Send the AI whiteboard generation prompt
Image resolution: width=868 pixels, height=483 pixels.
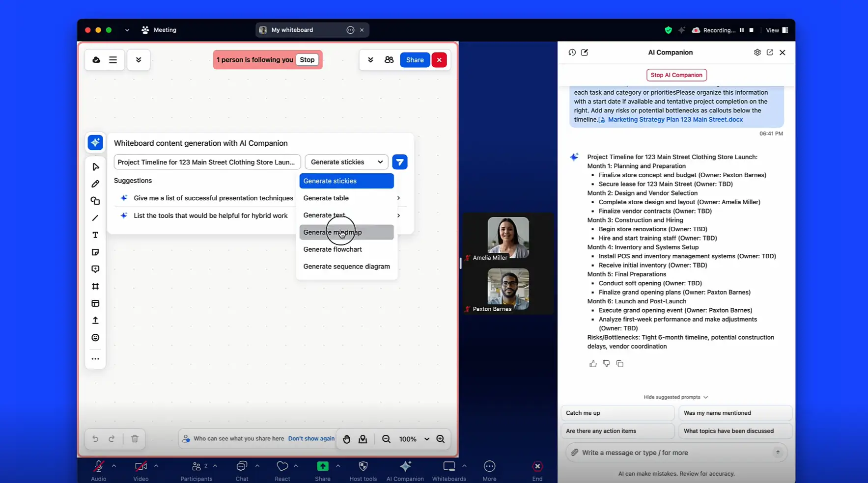point(400,162)
